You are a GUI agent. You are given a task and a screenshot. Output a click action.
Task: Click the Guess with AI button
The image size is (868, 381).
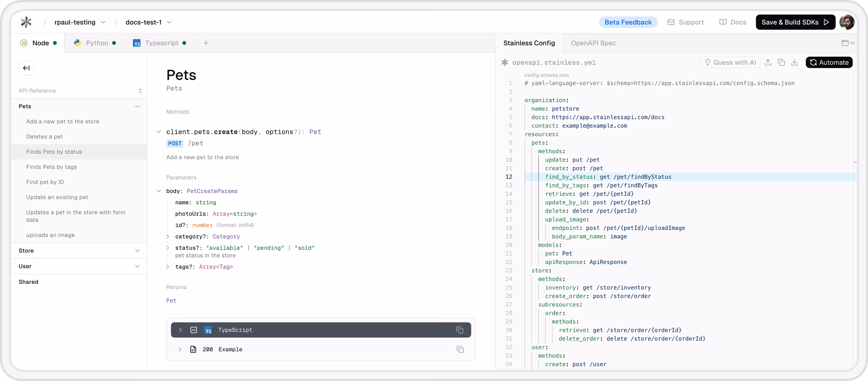pyautogui.click(x=730, y=62)
